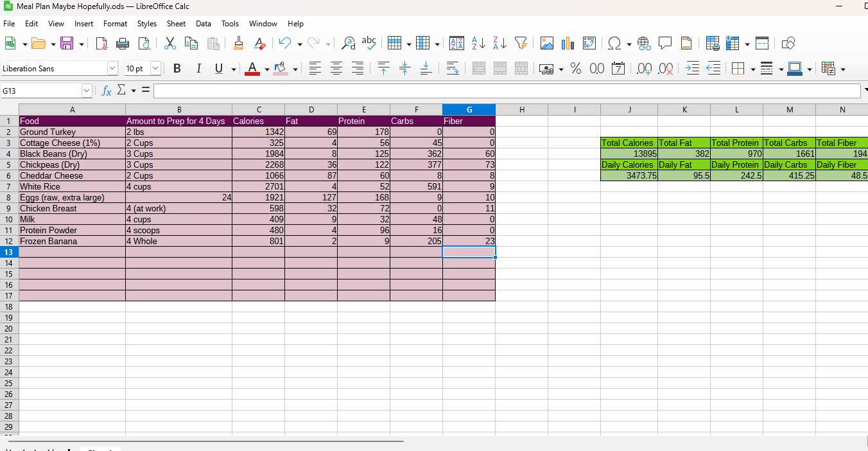
Task: Apply the pink background color
Action: pyautogui.click(x=281, y=68)
